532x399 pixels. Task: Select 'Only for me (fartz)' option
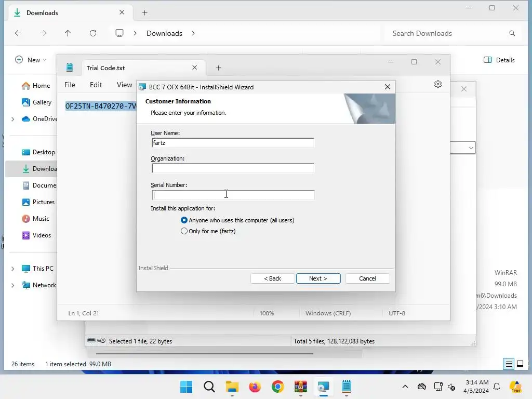click(x=208, y=231)
